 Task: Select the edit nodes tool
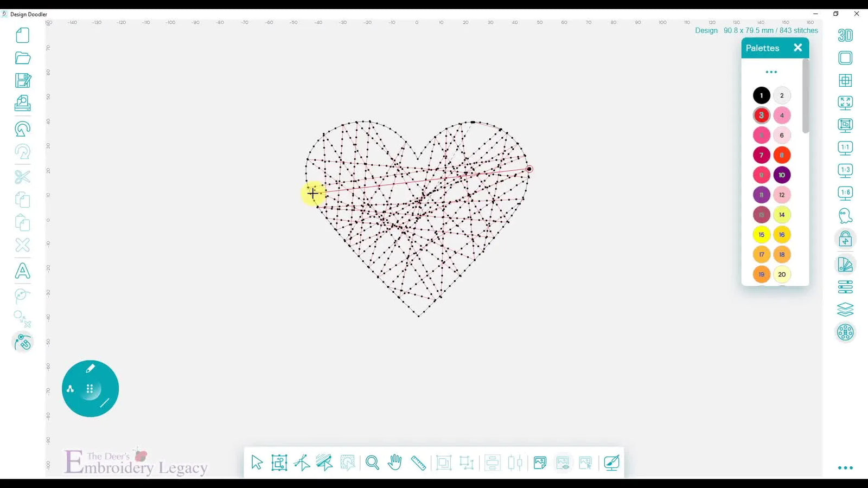tap(302, 463)
